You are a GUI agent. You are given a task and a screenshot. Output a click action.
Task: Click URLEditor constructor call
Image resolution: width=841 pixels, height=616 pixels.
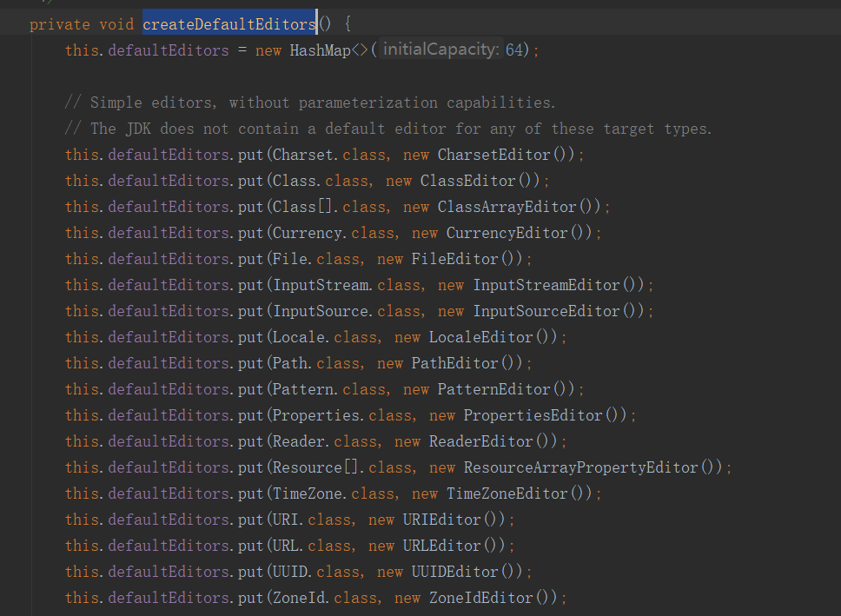pyautogui.click(x=454, y=545)
